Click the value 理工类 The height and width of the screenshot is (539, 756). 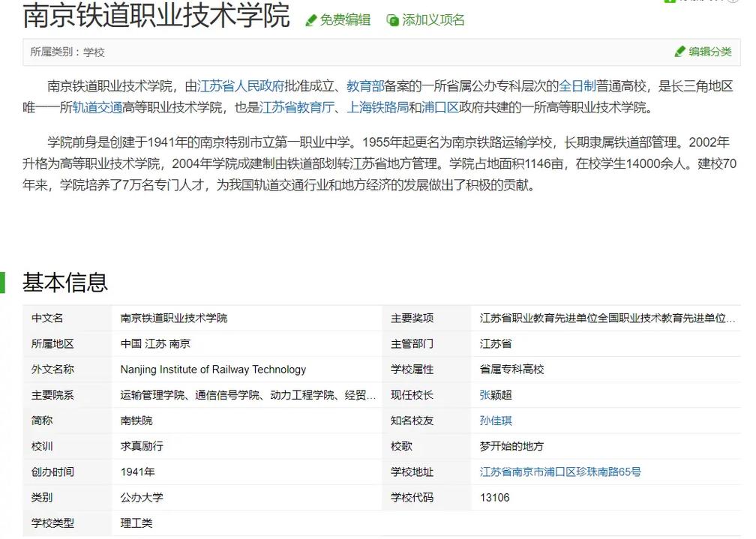coord(136,523)
